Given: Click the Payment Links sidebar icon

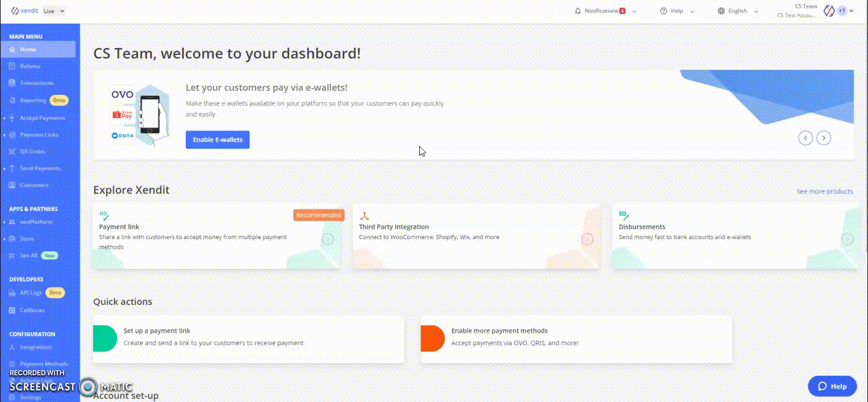Looking at the screenshot, I should pyautogui.click(x=12, y=135).
